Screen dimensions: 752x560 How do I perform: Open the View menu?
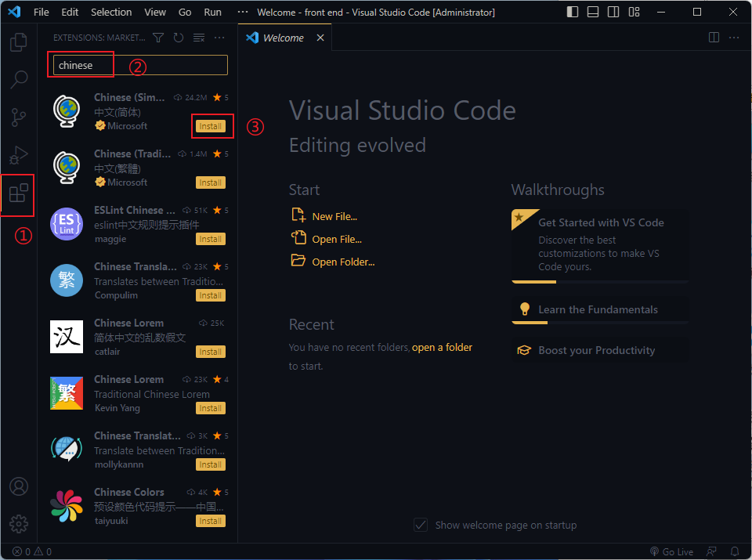tap(155, 13)
